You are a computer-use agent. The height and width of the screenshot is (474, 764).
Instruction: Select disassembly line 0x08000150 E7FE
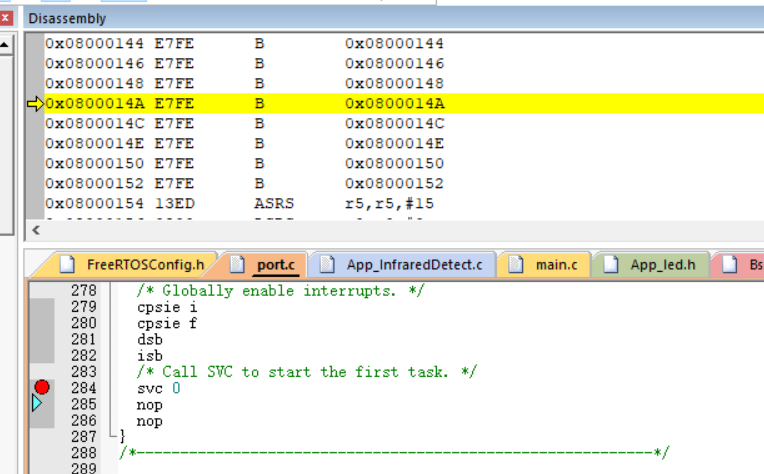(404, 163)
